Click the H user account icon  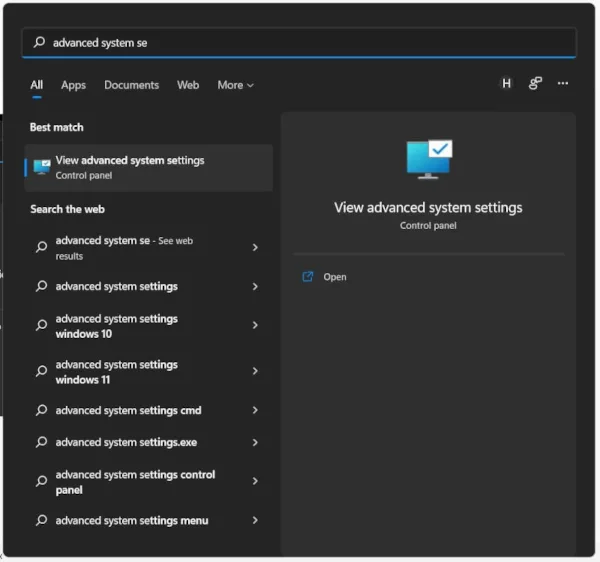506,83
